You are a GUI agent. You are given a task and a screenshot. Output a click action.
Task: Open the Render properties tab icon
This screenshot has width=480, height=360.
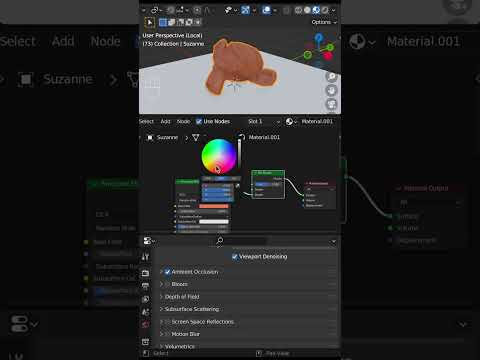[x=145, y=273]
